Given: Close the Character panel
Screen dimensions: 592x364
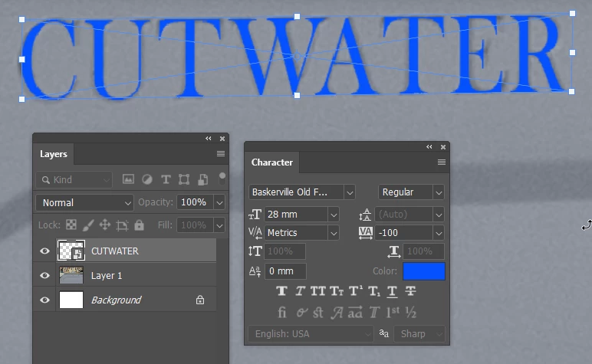Looking at the screenshot, I should [x=443, y=146].
